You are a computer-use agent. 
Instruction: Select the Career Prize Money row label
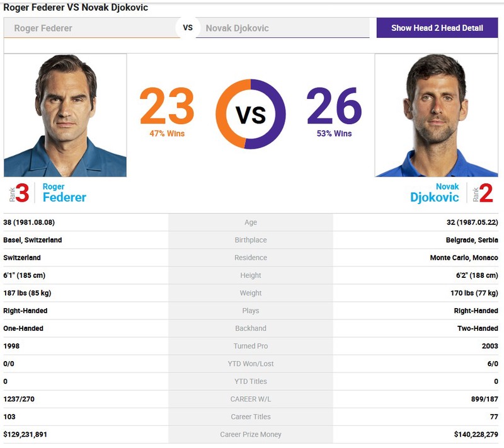tap(251, 435)
